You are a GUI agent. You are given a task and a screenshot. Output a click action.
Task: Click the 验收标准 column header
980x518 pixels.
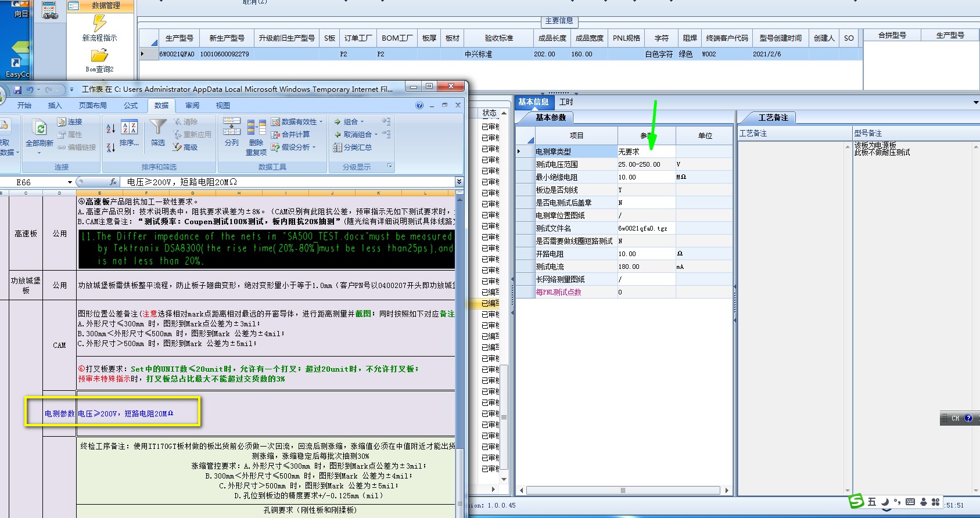click(x=499, y=38)
